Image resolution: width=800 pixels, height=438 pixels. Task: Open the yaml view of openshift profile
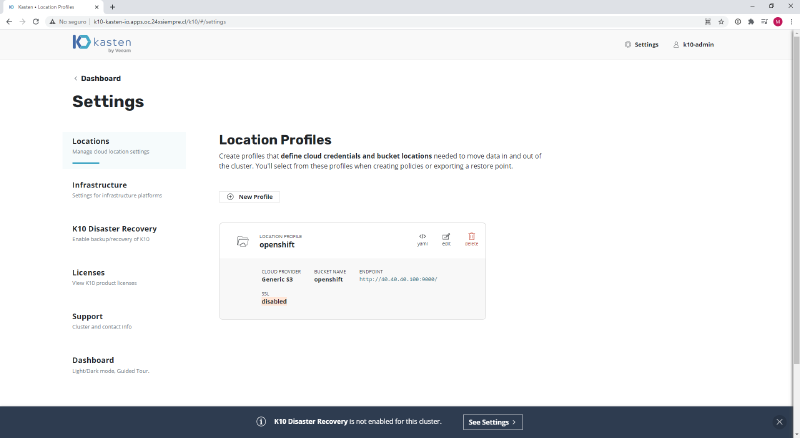(422, 239)
